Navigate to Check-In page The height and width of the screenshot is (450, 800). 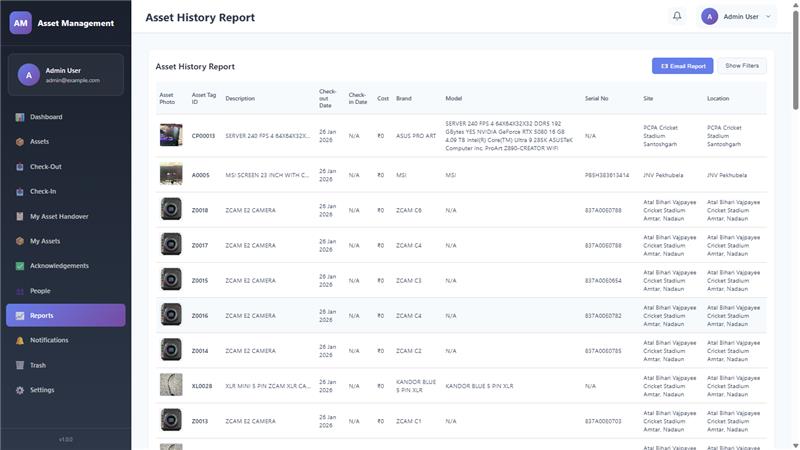65,191
